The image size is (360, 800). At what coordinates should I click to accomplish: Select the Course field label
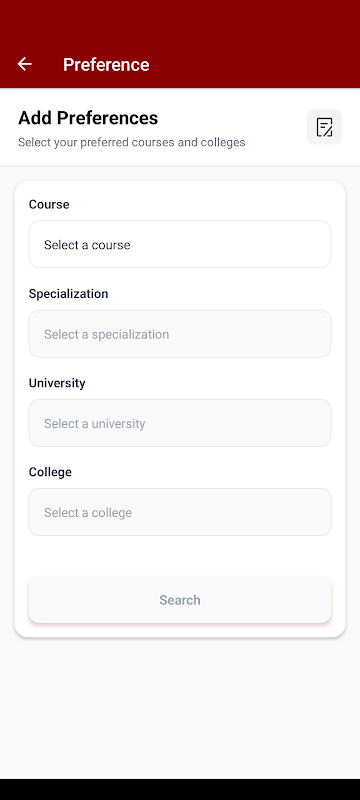tap(49, 205)
